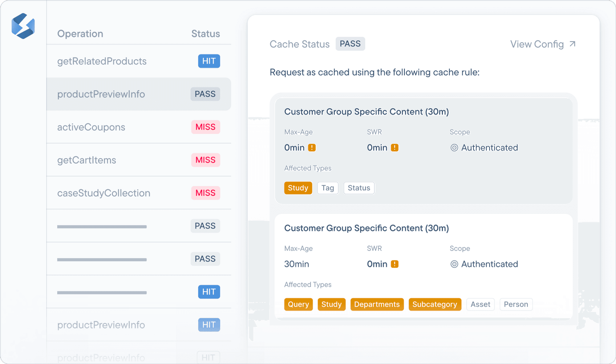
Task: Click the PASS badge beside Cache Status
Action: click(x=350, y=44)
